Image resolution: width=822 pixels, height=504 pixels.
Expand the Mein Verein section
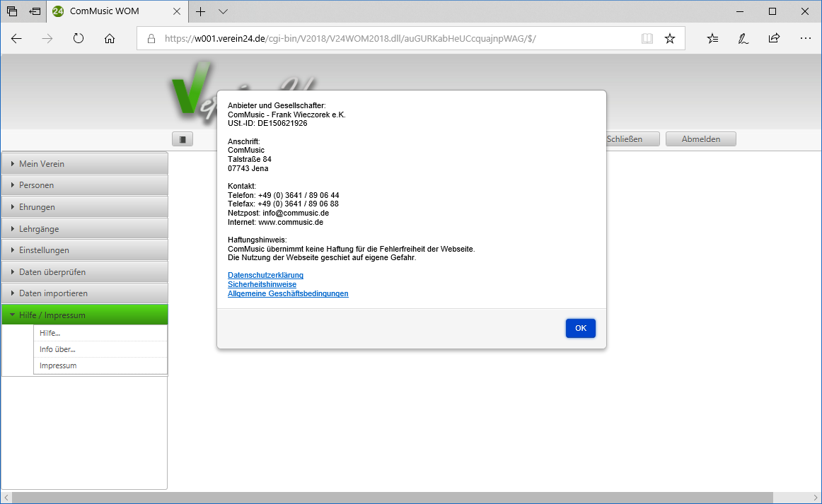84,163
